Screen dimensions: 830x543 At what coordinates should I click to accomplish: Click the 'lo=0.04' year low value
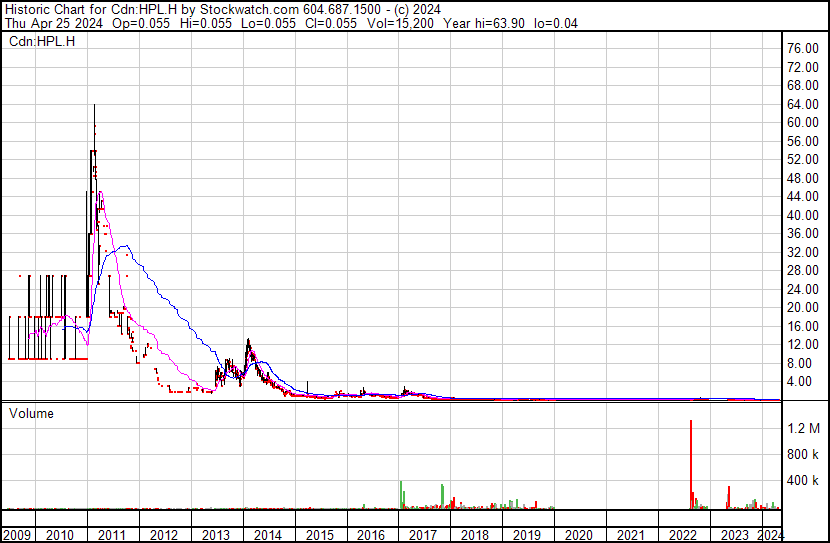click(556, 23)
